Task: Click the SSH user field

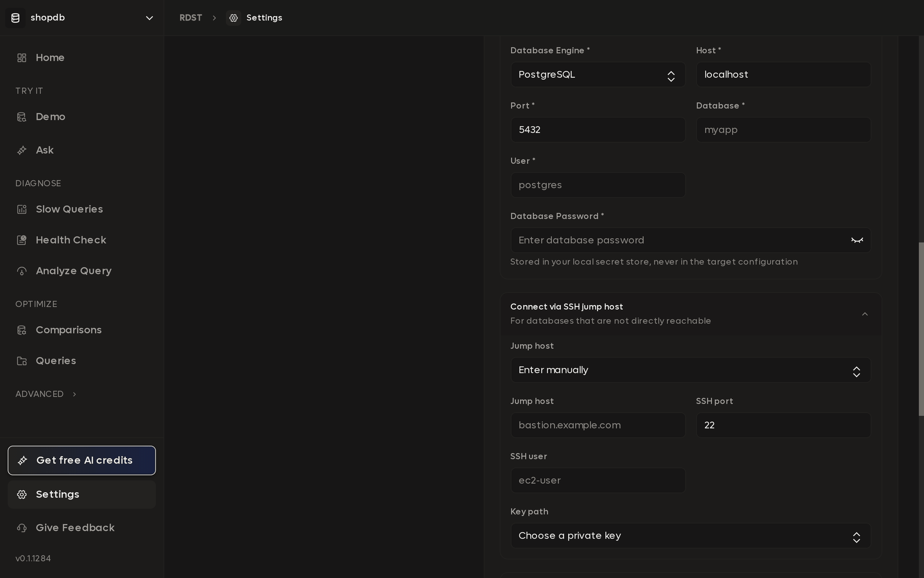Action: point(598,480)
